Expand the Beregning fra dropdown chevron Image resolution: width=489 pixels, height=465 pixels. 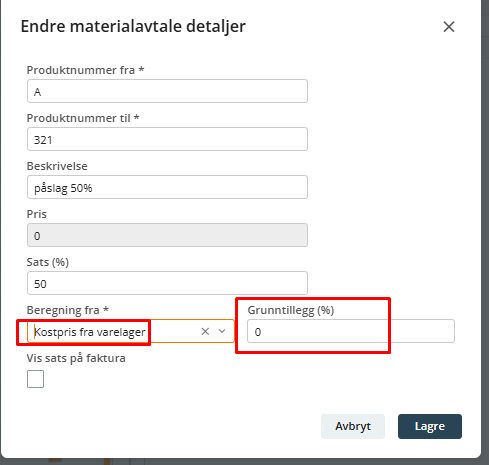tap(222, 331)
